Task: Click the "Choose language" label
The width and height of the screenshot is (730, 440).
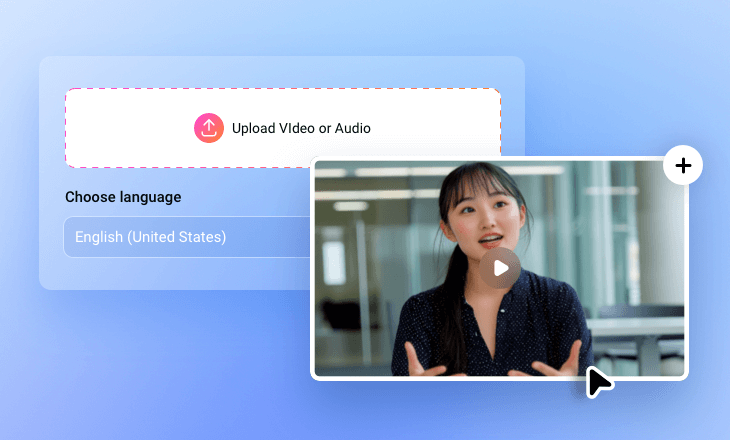Action: [x=123, y=197]
